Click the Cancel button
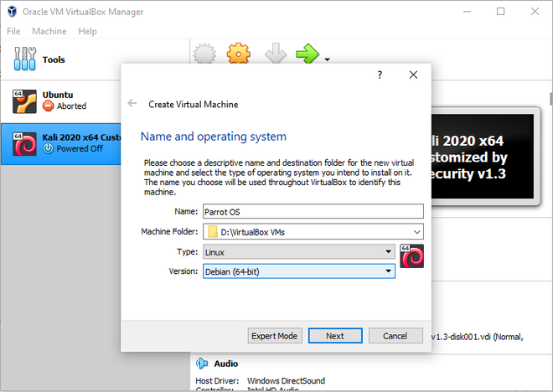The width and height of the screenshot is (553, 392). (x=395, y=336)
